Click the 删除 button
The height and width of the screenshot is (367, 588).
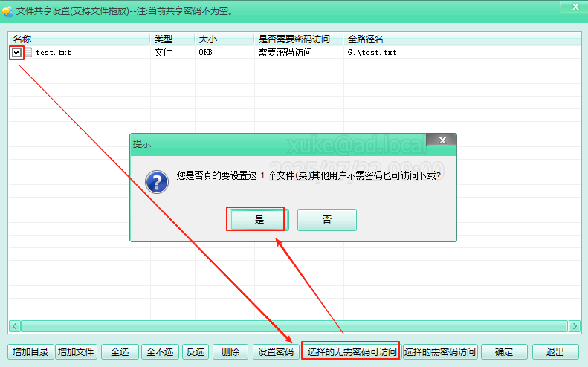pyautogui.click(x=230, y=352)
